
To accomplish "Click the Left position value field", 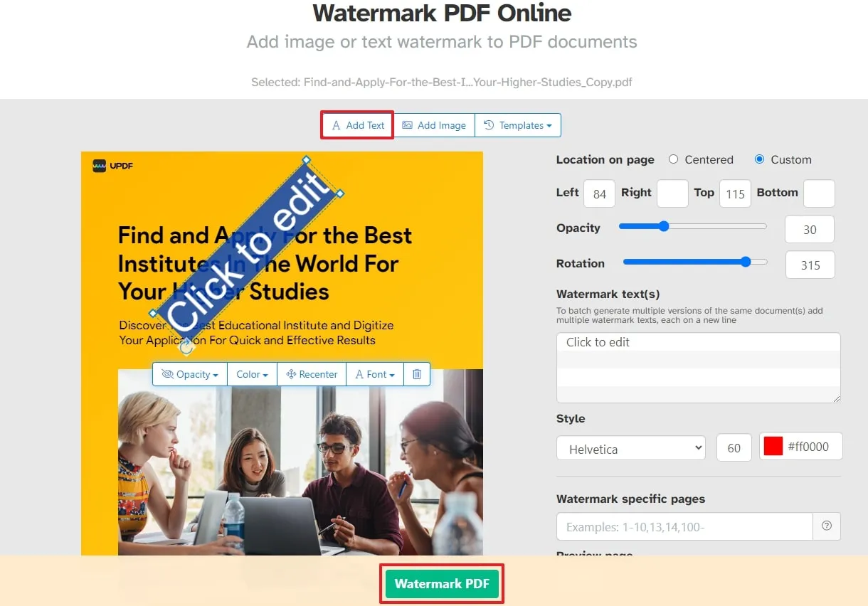I will [x=598, y=193].
